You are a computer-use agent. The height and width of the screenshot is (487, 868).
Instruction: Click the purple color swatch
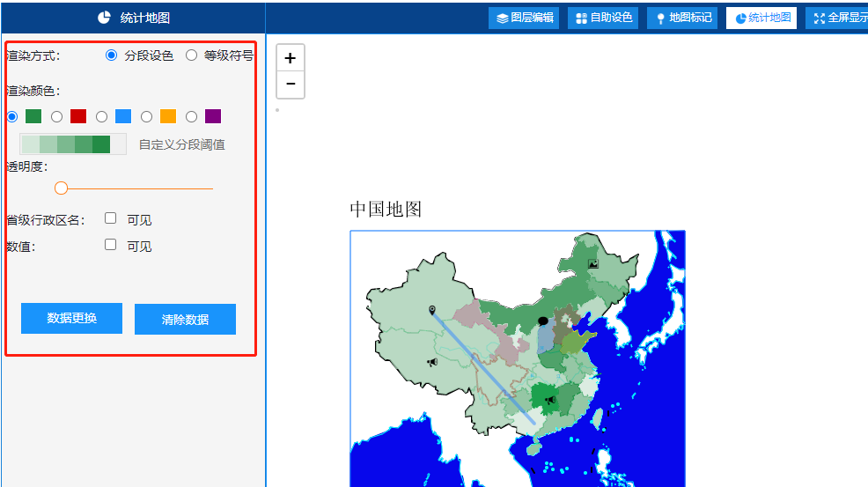pos(212,115)
